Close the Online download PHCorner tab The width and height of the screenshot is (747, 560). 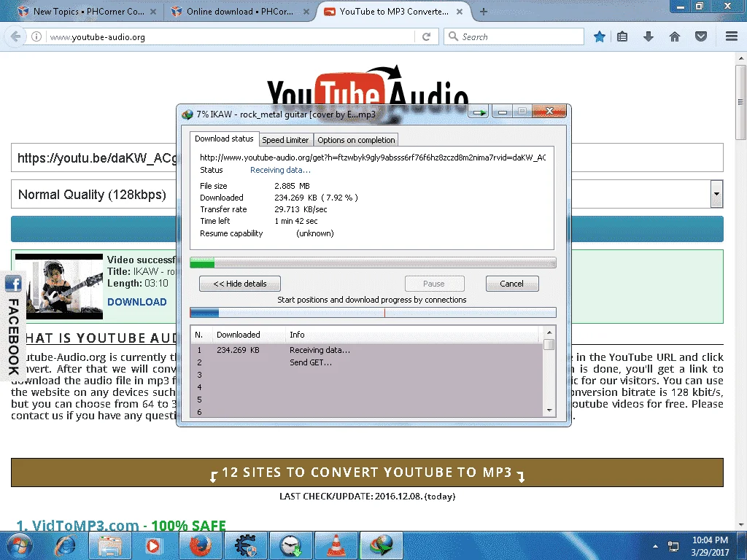[306, 12]
